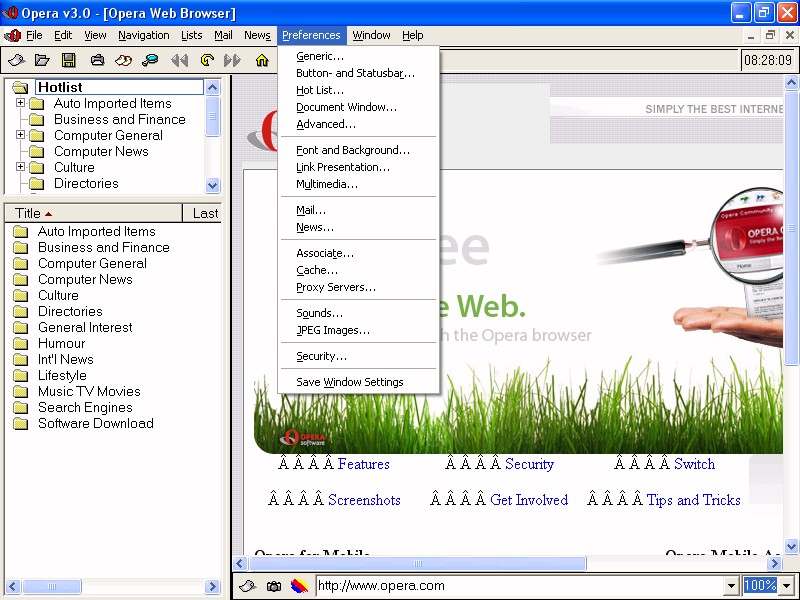
Task: Click the folder icon beside Software Download
Action: pos(20,423)
